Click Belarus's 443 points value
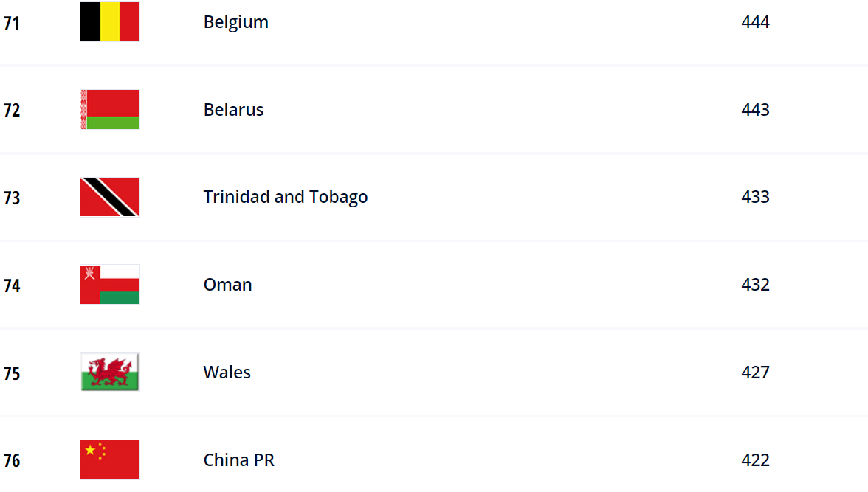 pyautogui.click(x=755, y=110)
